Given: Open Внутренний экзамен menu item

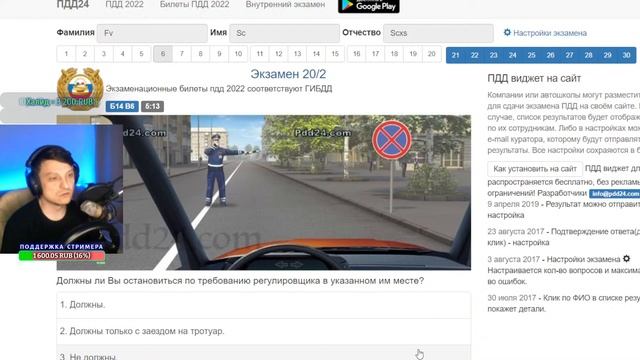Looking at the screenshot, I should 285,4.
